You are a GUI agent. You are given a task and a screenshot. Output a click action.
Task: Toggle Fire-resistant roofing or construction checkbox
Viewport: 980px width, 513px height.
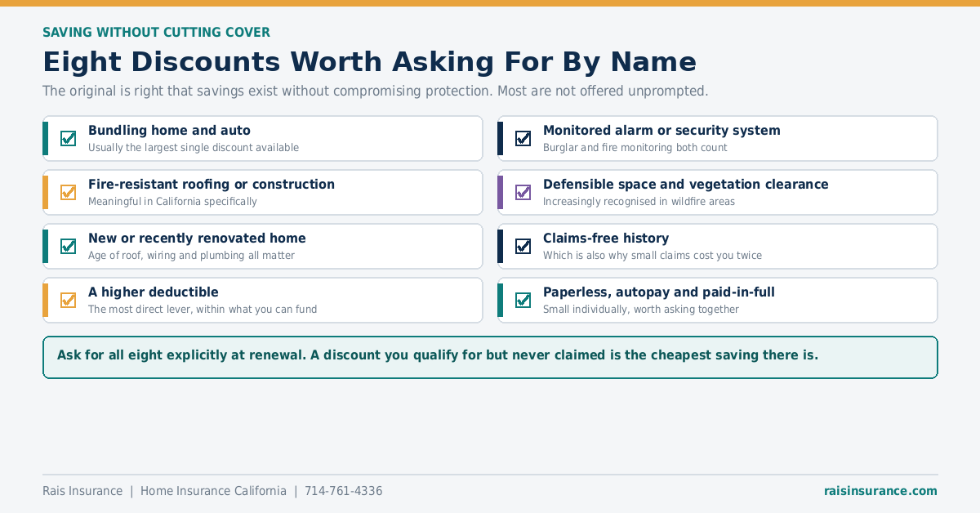(x=69, y=193)
